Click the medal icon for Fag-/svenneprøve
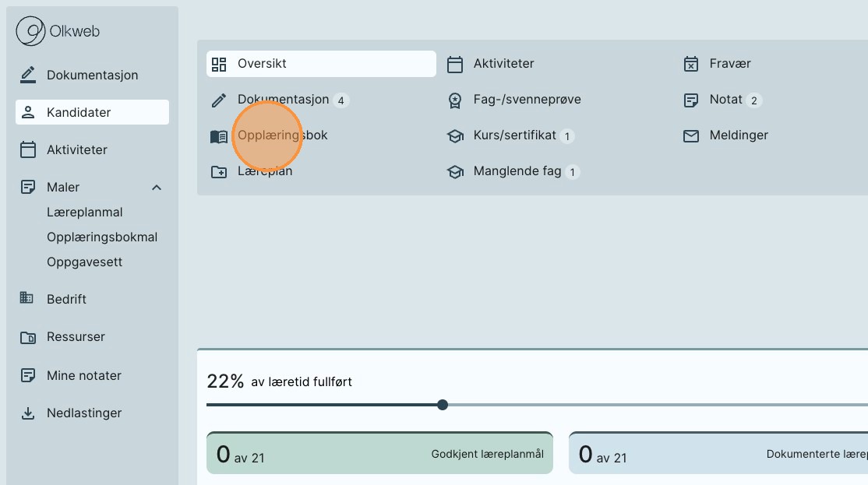Image resolution: width=868 pixels, height=485 pixels. click(x=455, y=100)
